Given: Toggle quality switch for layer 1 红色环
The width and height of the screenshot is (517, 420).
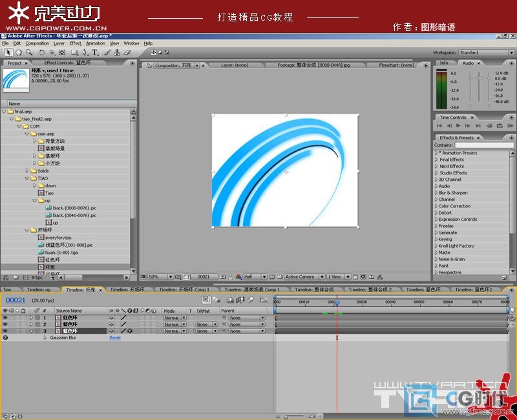Looking at the screenshot, I should tap(123, 318).
